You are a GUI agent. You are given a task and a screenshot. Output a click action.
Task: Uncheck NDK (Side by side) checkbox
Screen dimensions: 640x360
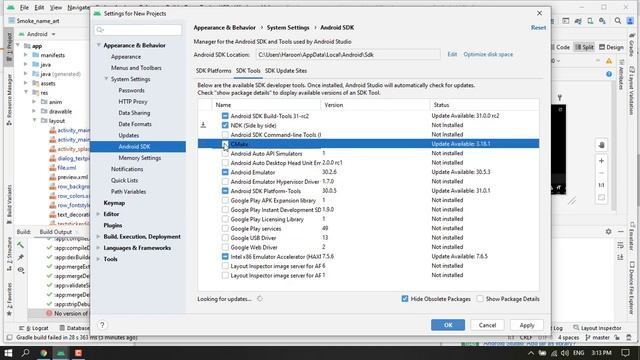225,125
